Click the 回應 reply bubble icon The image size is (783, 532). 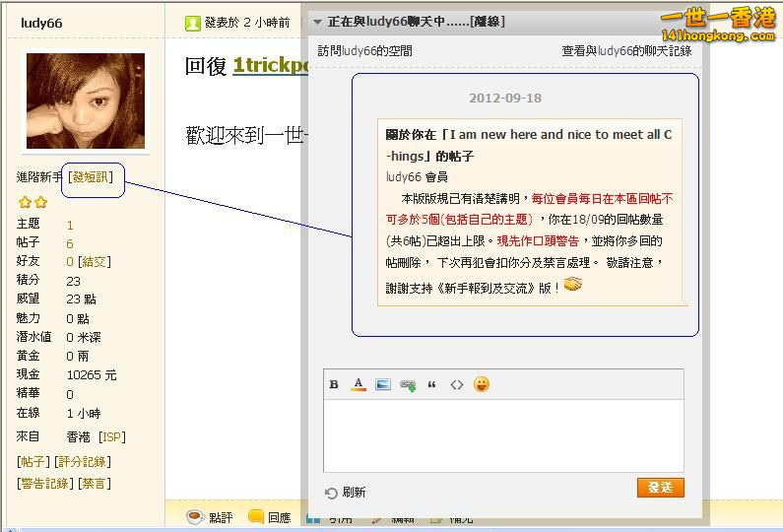(x=256, y=516)
